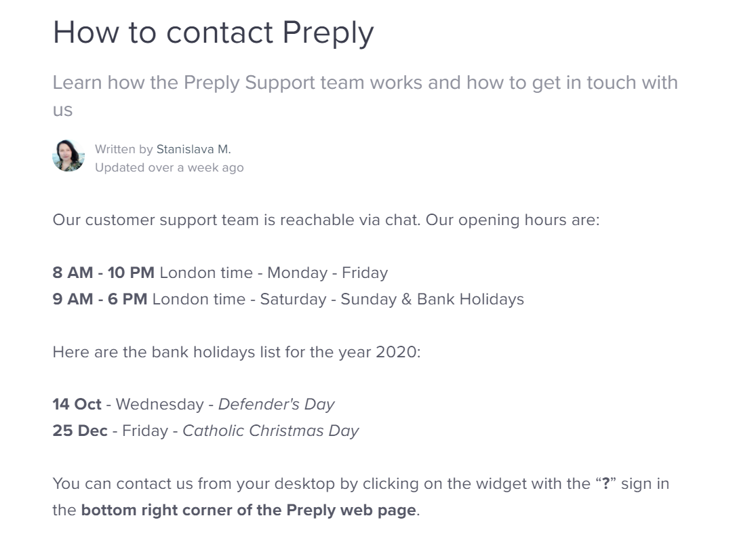
Task: Click the bold question mark sign text
Action: click(606, 483)
